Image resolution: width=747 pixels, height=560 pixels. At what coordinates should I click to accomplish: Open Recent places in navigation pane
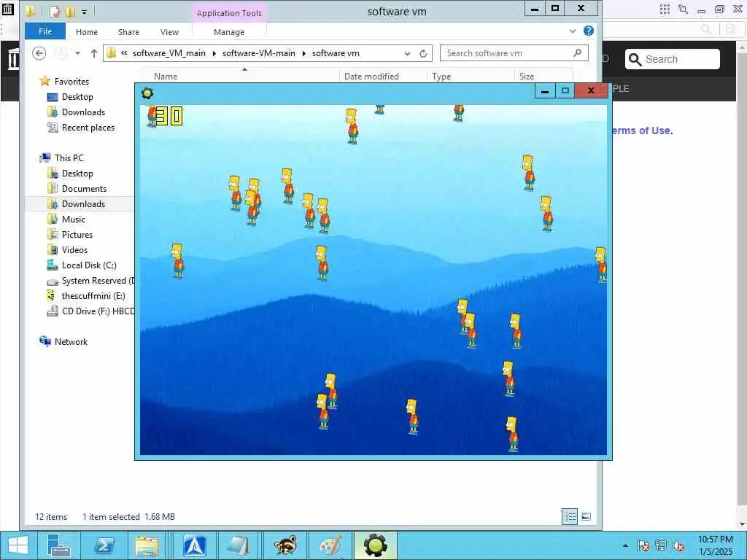(x=88, y=128)
